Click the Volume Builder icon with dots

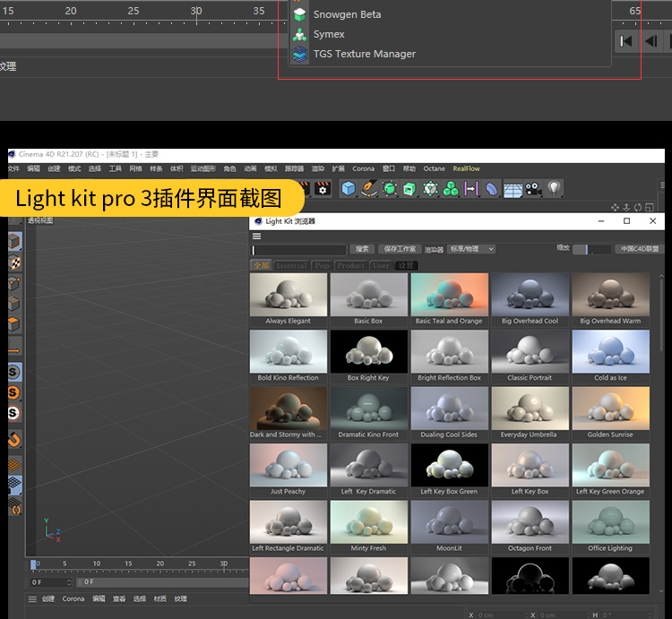(430, 188)
